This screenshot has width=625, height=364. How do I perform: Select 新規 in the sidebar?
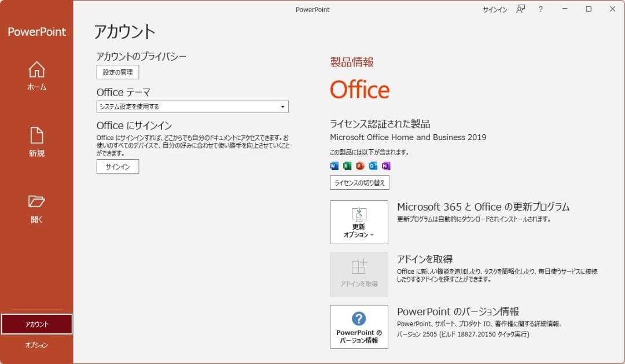[36, 143]
